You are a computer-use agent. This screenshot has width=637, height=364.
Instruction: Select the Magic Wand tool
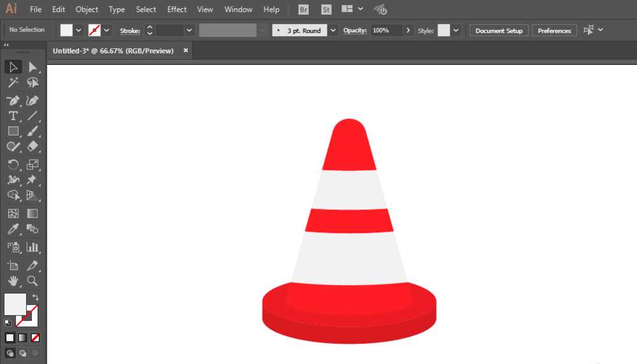point(13,83)
